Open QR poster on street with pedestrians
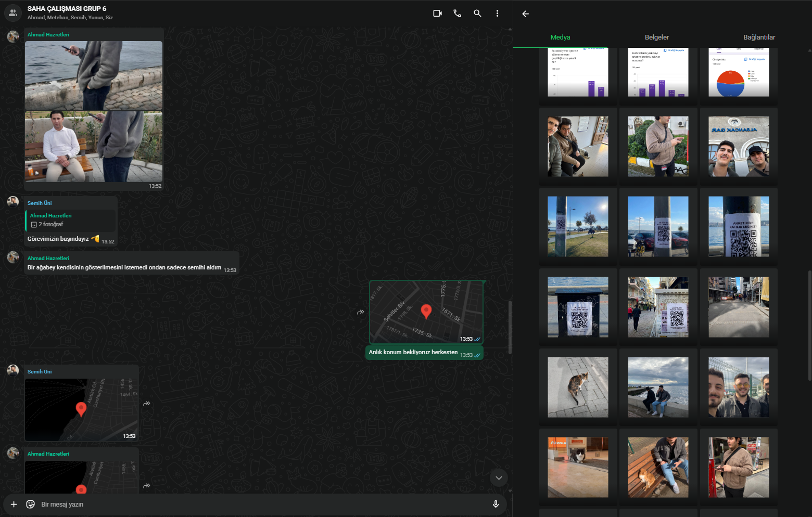 point(658,307)
